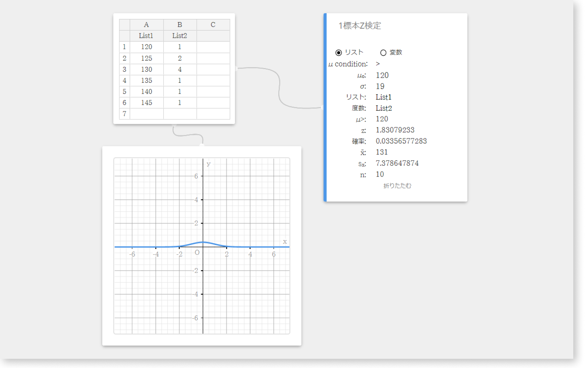Viewport: 588px width, 368px height.
Task: Open the 度数 frequency selector showing List2
Action: [x=384, y=108]
